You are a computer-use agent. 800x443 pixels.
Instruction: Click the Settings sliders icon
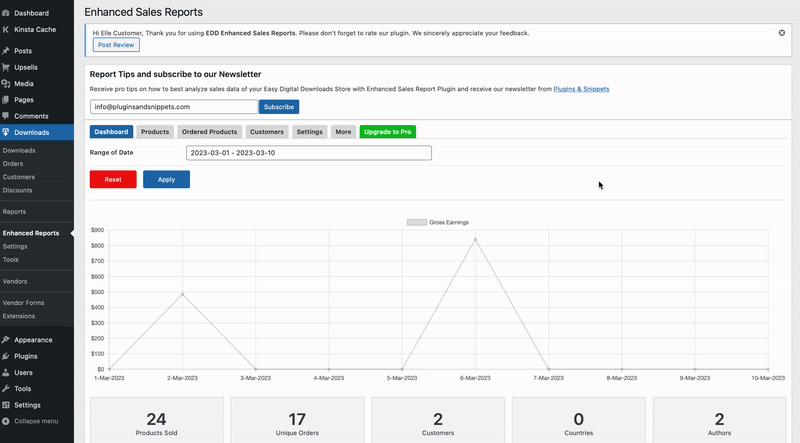[6, 405]
